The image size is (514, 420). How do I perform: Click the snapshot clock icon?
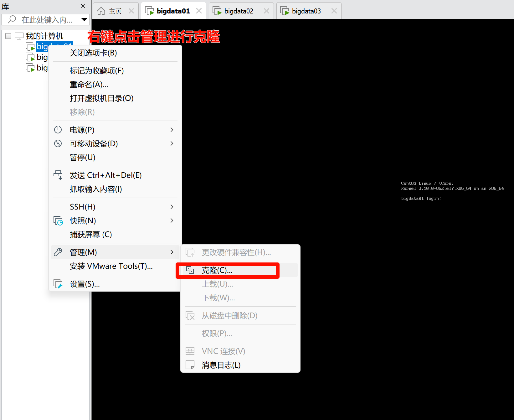click(58, 221)
